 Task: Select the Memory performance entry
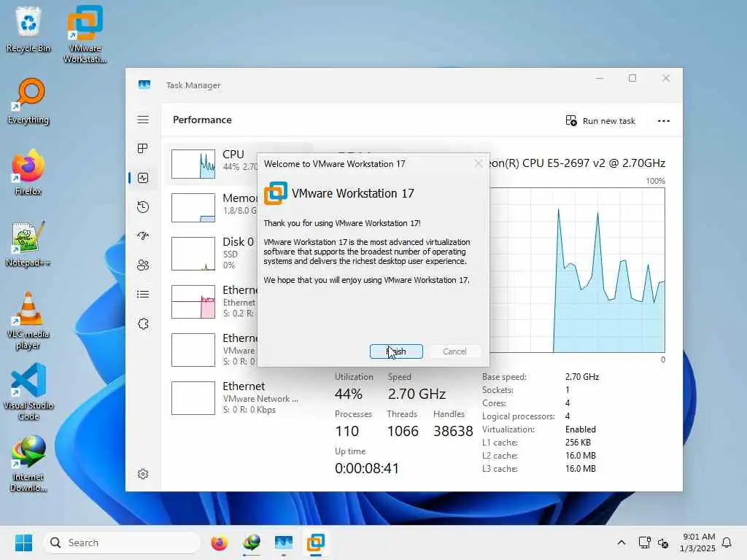coord(214,207)
